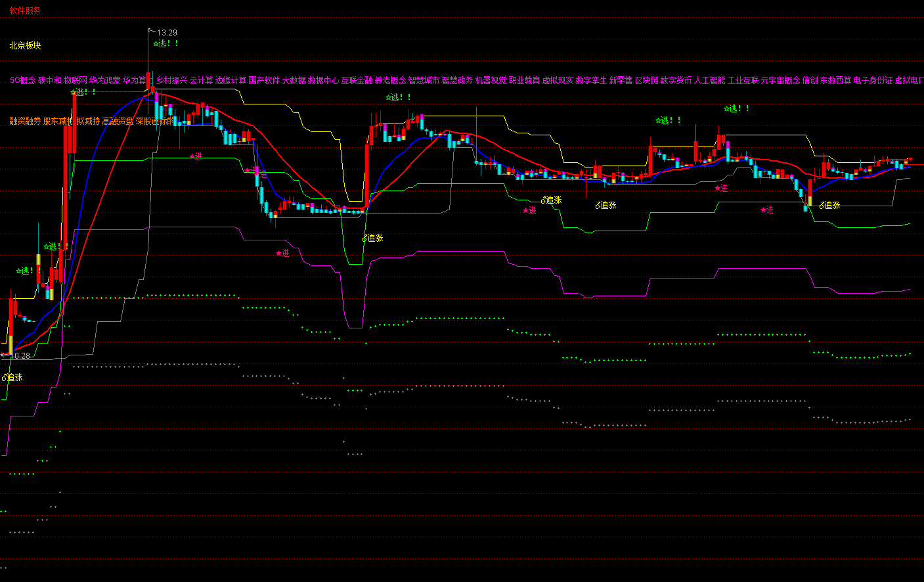
Task: Open the 华为鸿蒙 concept tag
Action: 105,80
